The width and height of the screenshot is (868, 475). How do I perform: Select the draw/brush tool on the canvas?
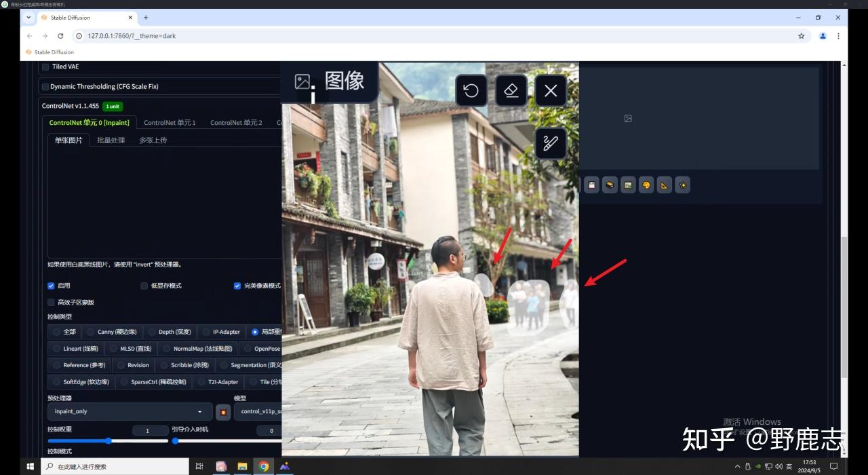pyautogui.click(x=551, y=143)
